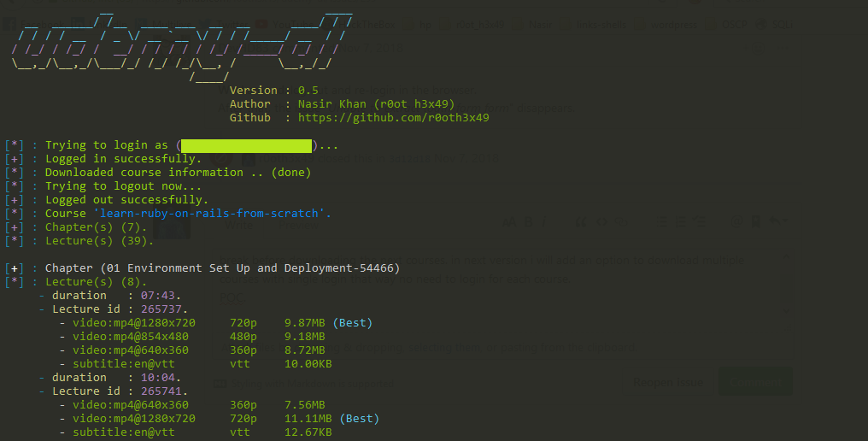868x441 pixels.
Task: Click the 11.11MB (Best) size entry
Action: (x=331, y=418)
